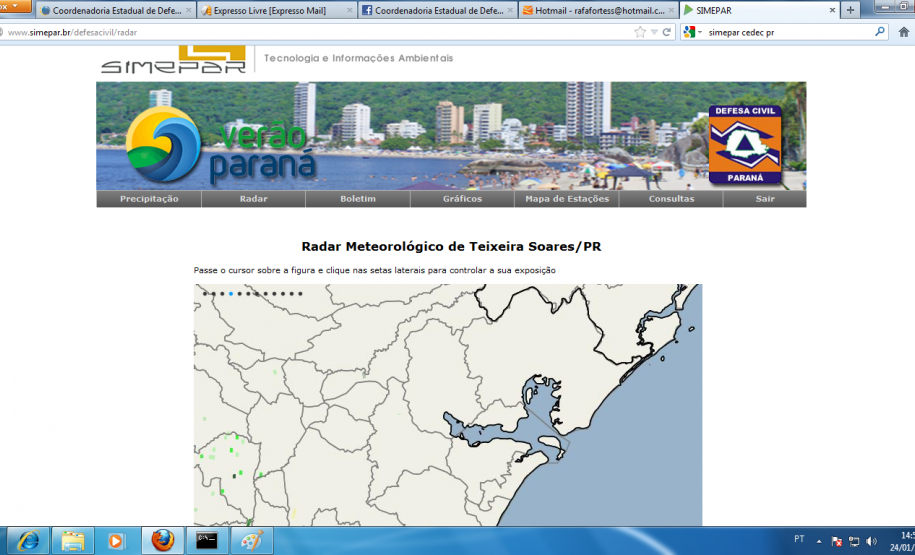
Task: Select the blue highlighted radar frame dot
Action: tap(230, 294)
